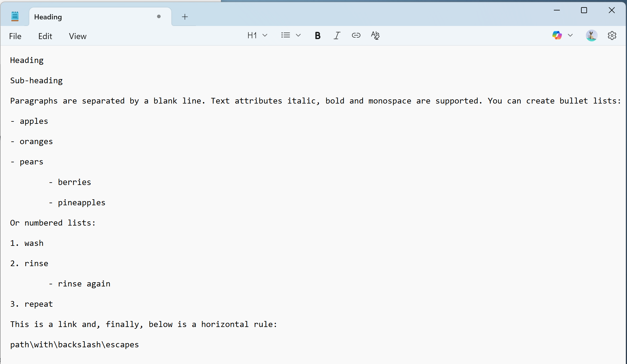627x364 pixels.
Task: Open the Edit menu
Action: tap(45, 36)
